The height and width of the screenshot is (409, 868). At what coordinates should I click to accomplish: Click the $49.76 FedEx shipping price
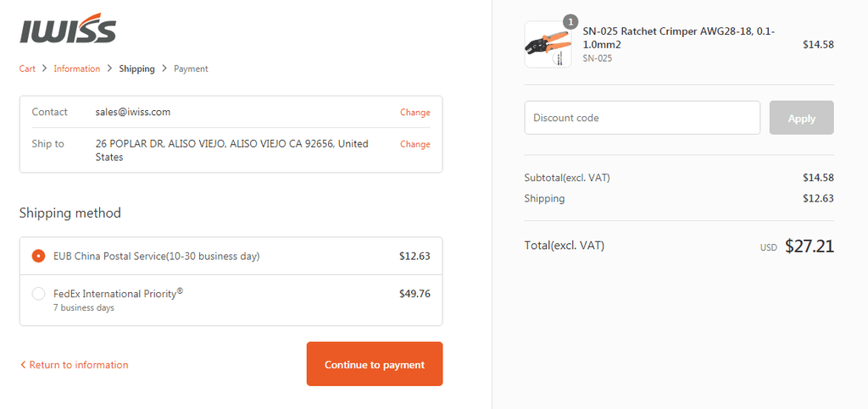[415, 294]
